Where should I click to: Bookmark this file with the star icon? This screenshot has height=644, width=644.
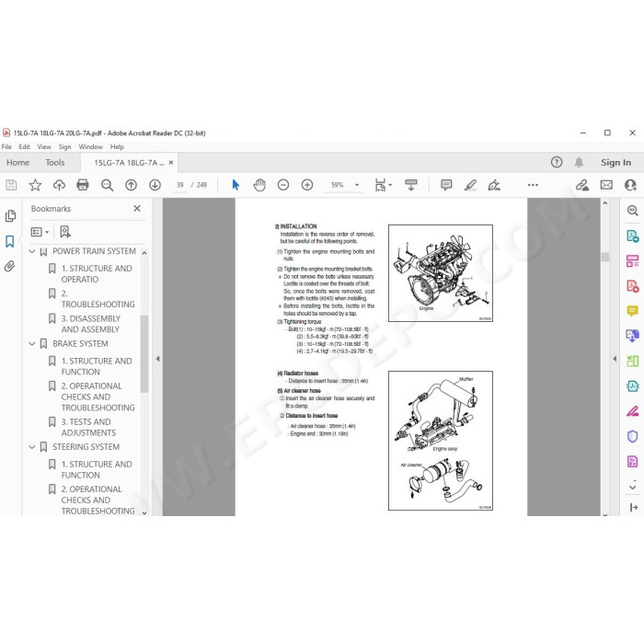point(35,185)
